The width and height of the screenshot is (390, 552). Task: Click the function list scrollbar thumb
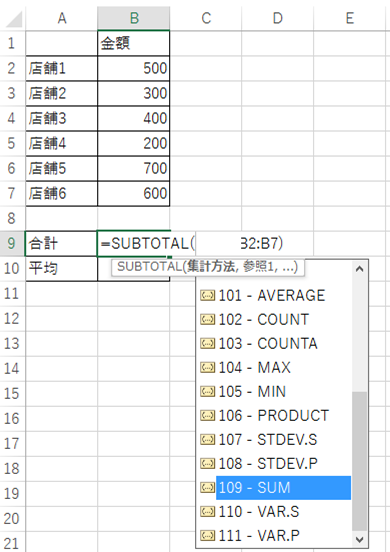coord(359,461)
